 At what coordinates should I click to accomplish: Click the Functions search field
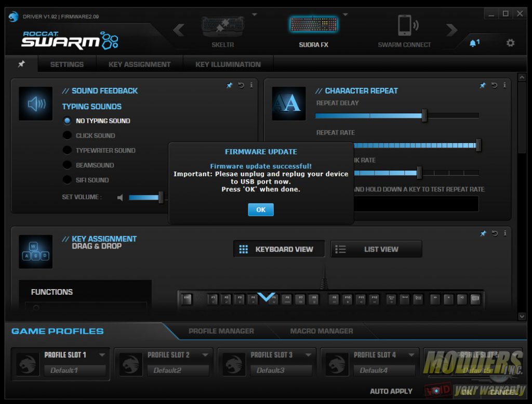pos(86,306)
